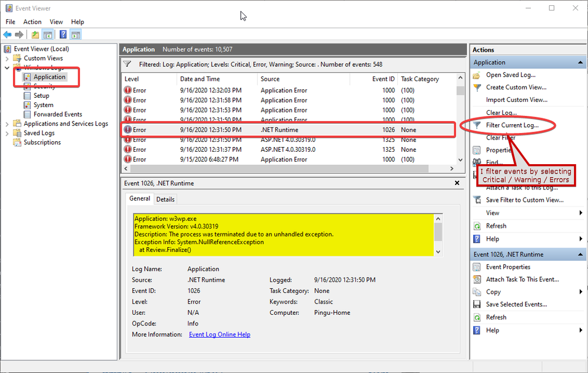Click the Event Properties icon in Actions

pos(477,267)
